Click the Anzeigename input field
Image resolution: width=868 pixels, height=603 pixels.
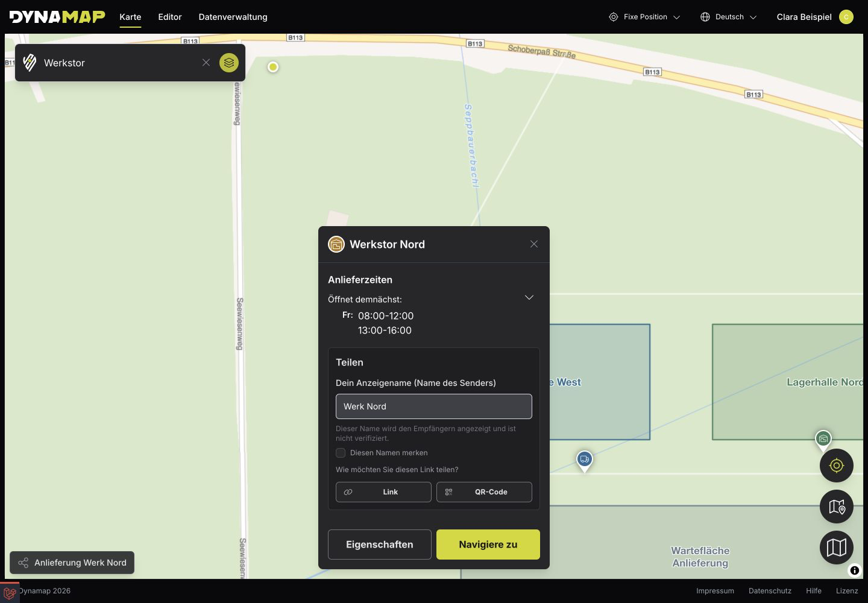[434, 406]
